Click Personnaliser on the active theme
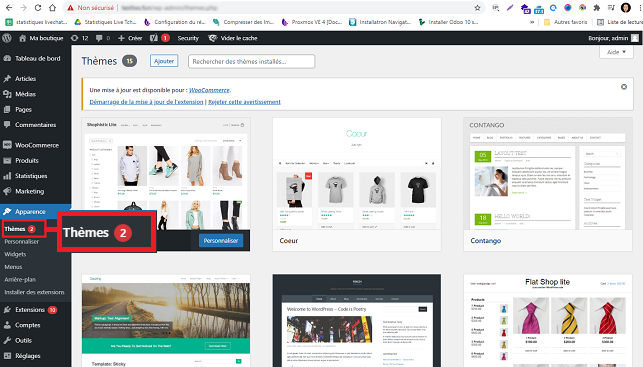643x367 pixels. [221, 241]
